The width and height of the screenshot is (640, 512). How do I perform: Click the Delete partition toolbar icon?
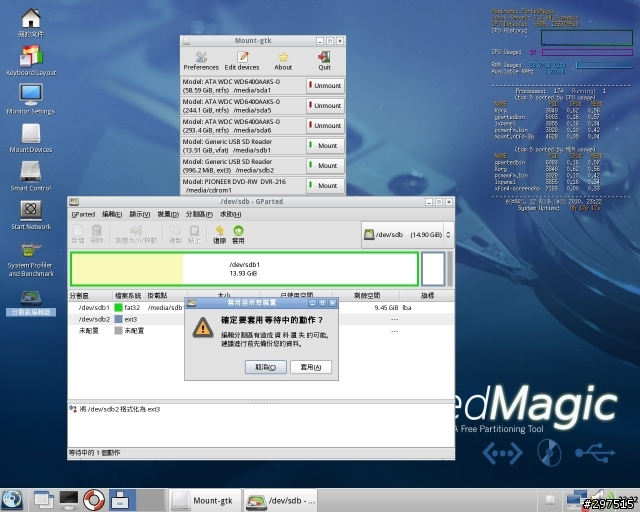pyautogui.click(x=97, y=234)
